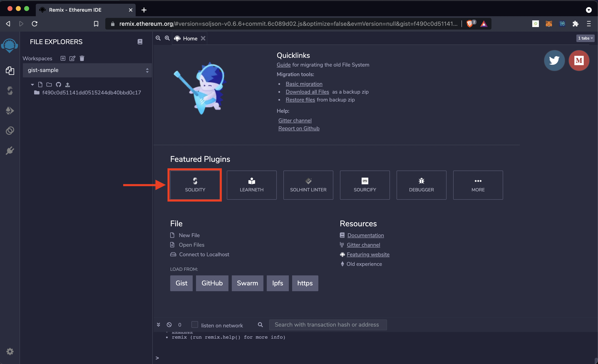This screenshot has height=364, width=598.
Task: Open Settings gear in sidebar
Action: point(10,351)
